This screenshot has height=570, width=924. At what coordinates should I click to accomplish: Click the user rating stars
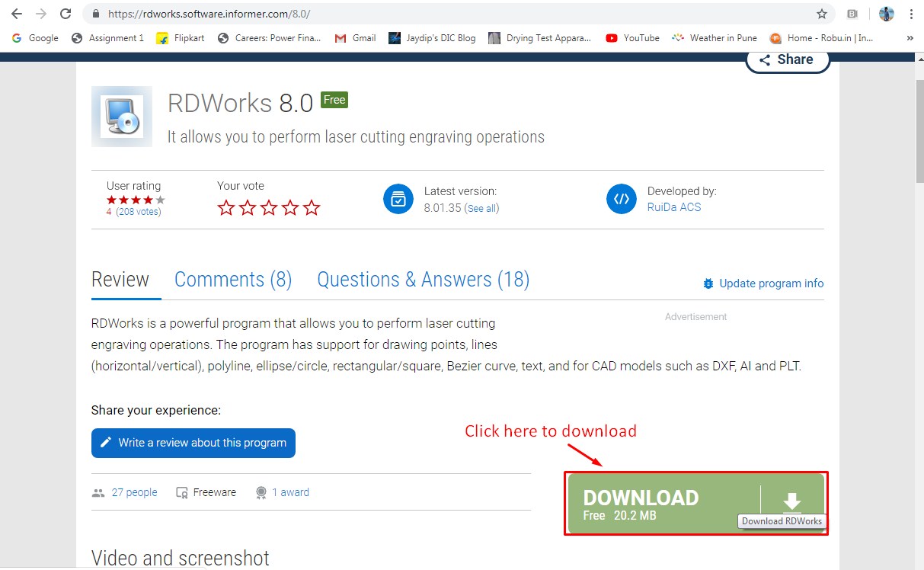[136, 200]
